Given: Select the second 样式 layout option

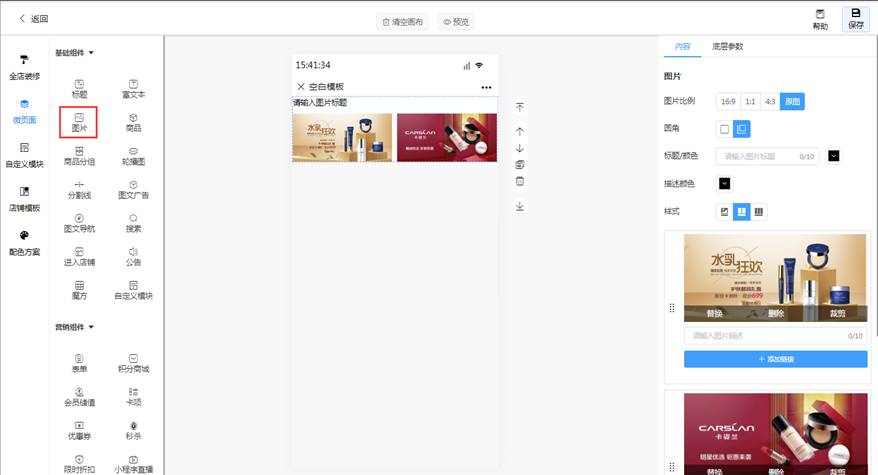Looking at the screenshot, I should [741, 212].
